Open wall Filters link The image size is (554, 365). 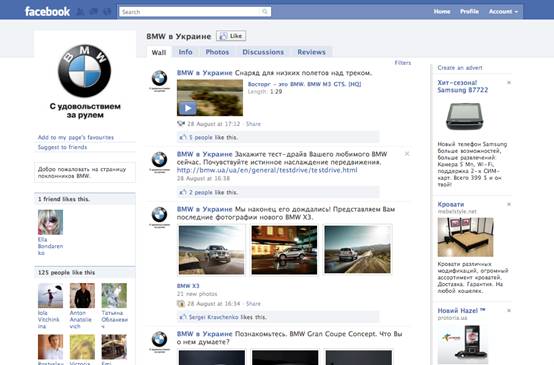(x=403, y=63)
